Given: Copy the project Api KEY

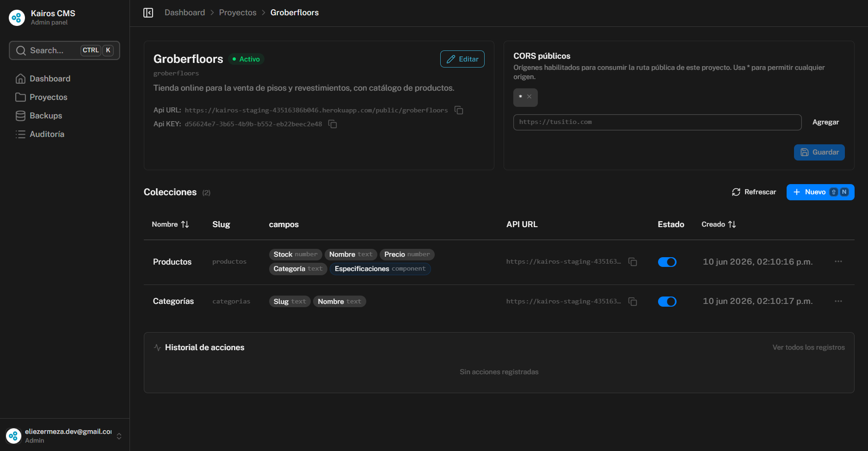Looking at the screenshot, I should point(332,124).
